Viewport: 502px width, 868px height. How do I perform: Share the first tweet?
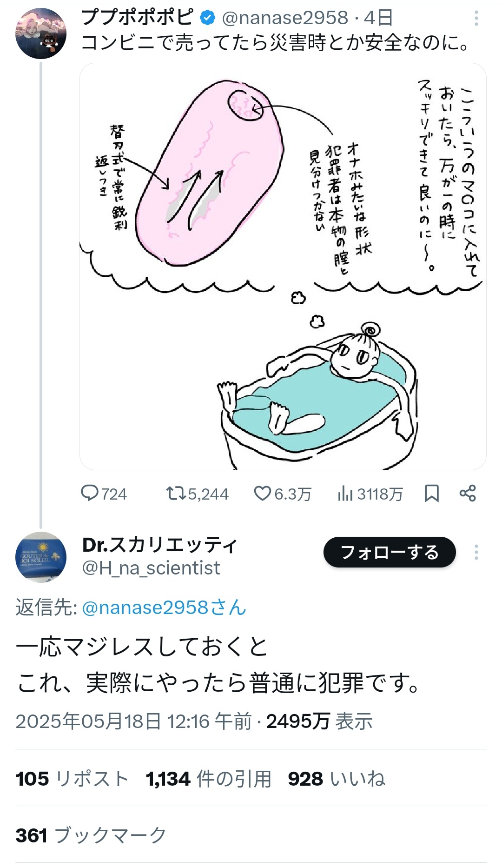[468, 493]
